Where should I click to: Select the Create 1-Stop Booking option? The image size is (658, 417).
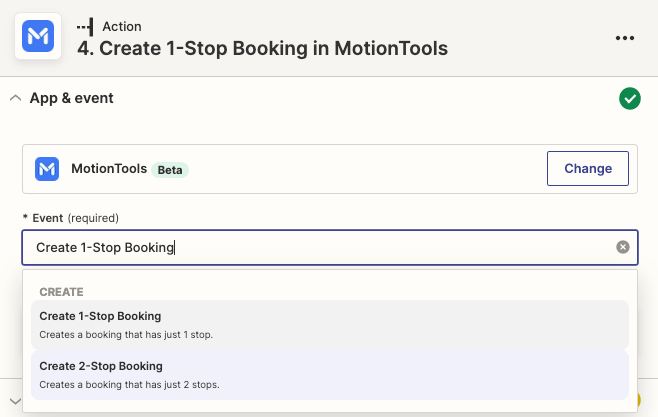tap(330, 325)
